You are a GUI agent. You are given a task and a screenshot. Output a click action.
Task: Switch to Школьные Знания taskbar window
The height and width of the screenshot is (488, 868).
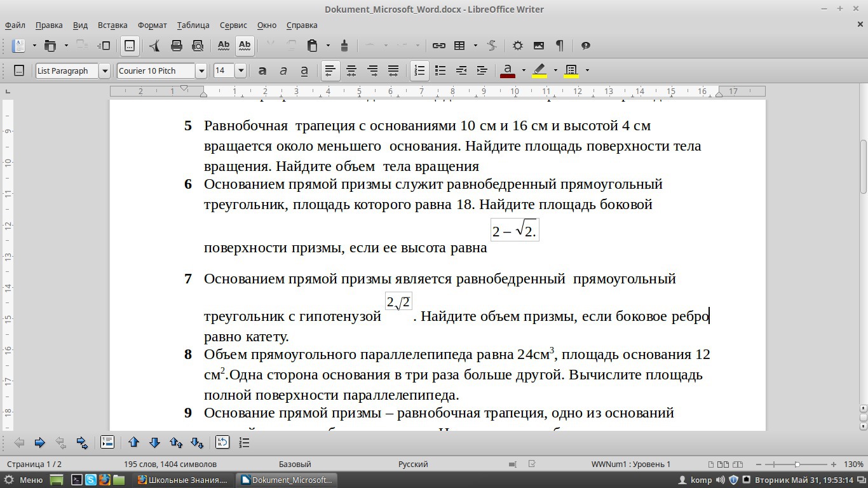coord(182,480)
